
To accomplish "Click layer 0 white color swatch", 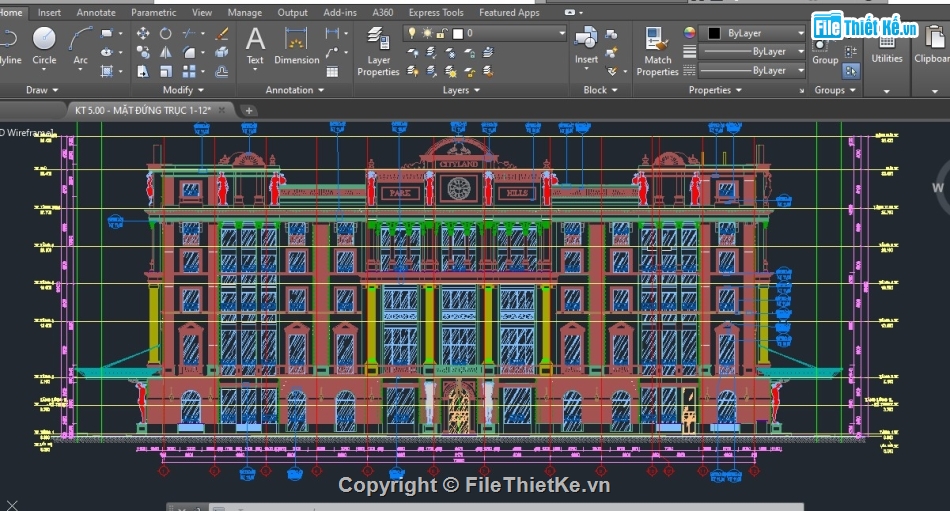I will [x=458, y=33].
